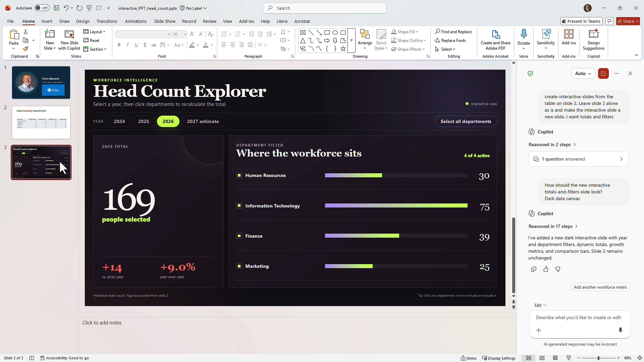Give thumbs up to Copilot response
Viewport: 644px width, 362px height.
(546, 269)
